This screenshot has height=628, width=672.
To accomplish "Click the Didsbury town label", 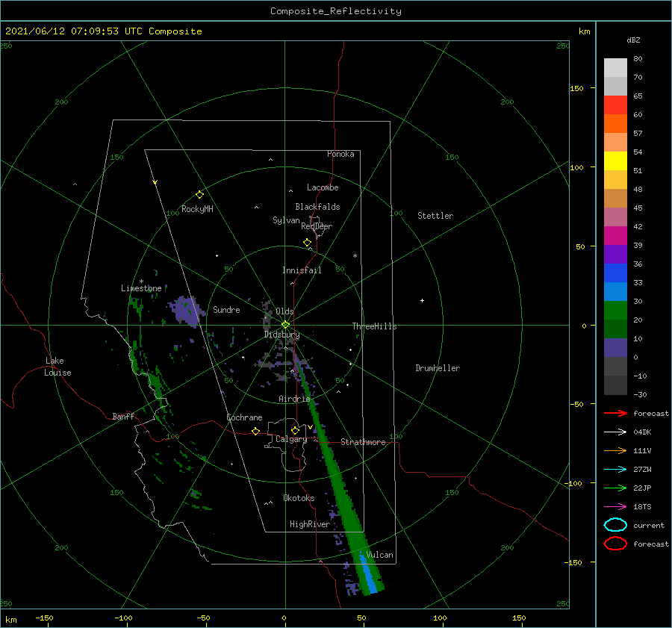I will (x=281, y=335).
